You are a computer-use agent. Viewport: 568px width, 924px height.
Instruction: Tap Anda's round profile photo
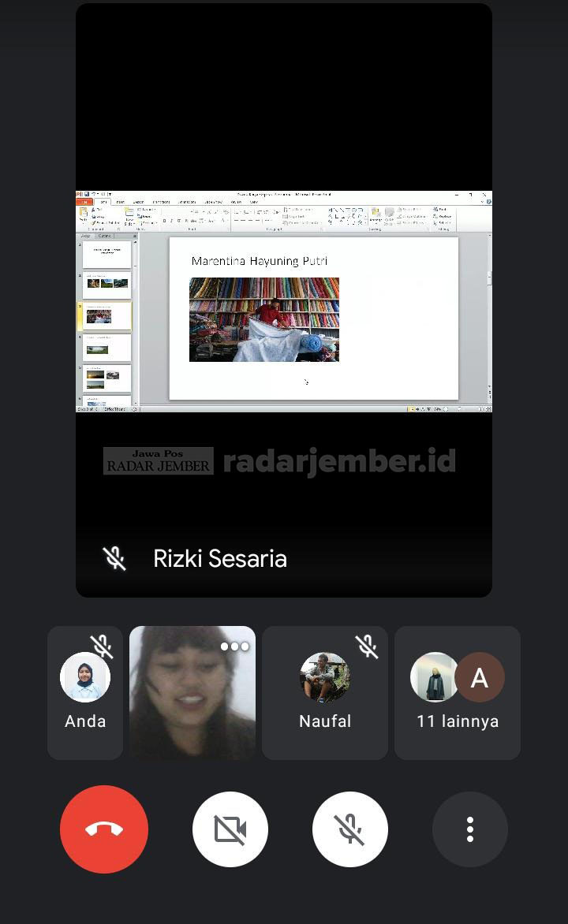tap(85, 677)
